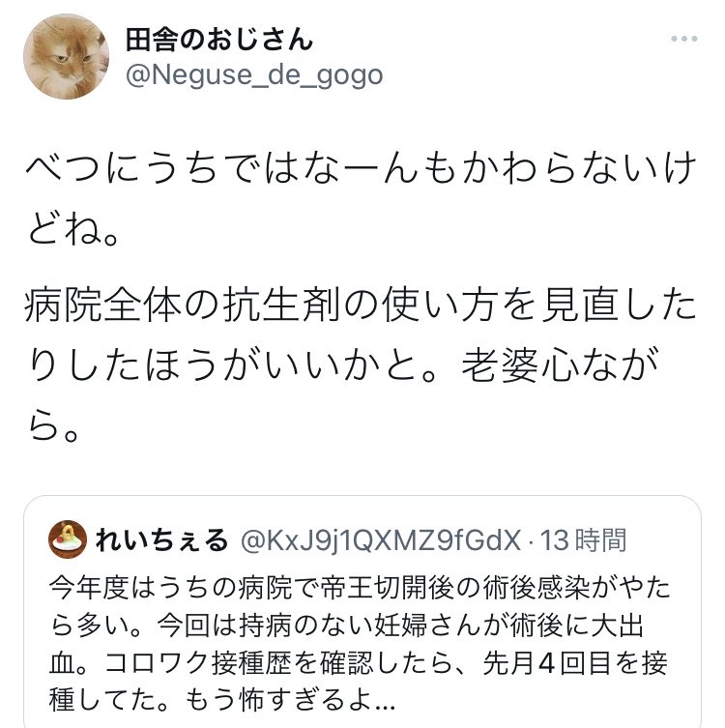725x728 pixels.
Task: Tap the final line ら。 of main tweet
Action: pyautogui.click(x=53, y=427)
